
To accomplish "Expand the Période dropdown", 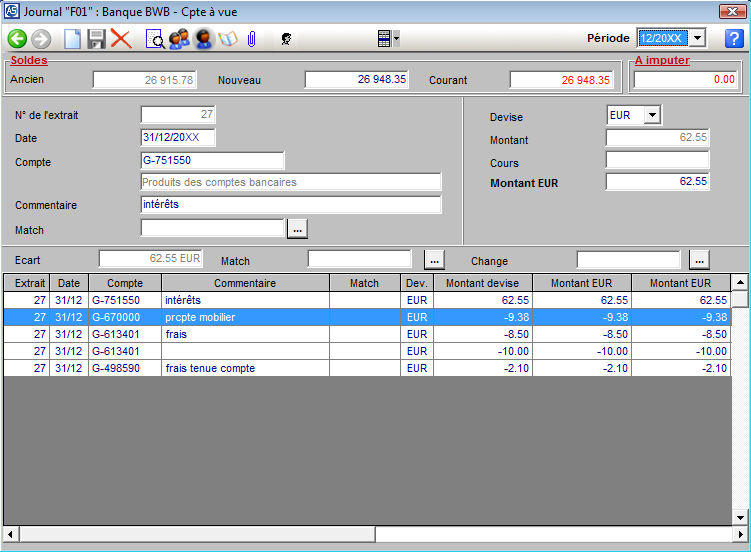I will pos(698,38).
